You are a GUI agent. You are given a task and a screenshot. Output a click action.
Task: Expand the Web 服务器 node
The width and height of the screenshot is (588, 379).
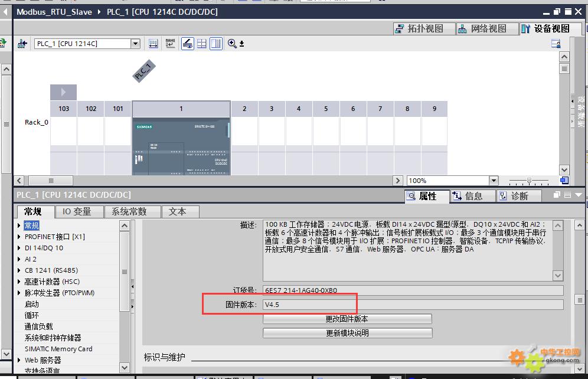pos(19,360)
